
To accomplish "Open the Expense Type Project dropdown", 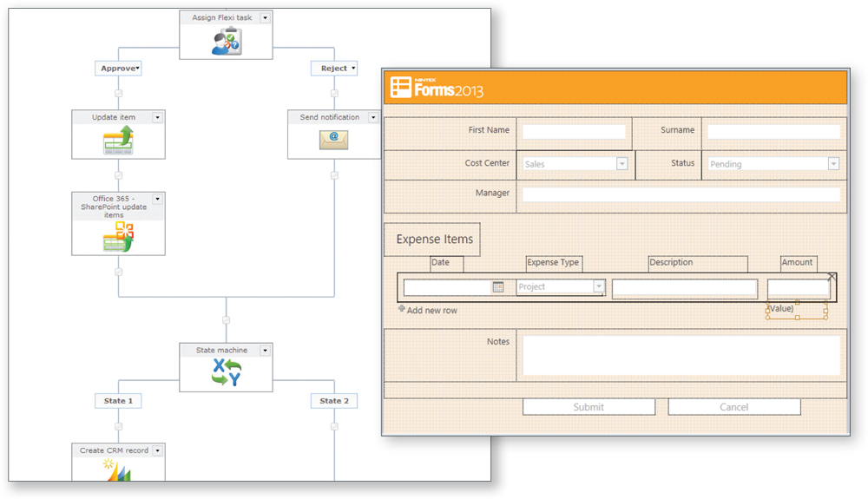I will click(598, 286).
